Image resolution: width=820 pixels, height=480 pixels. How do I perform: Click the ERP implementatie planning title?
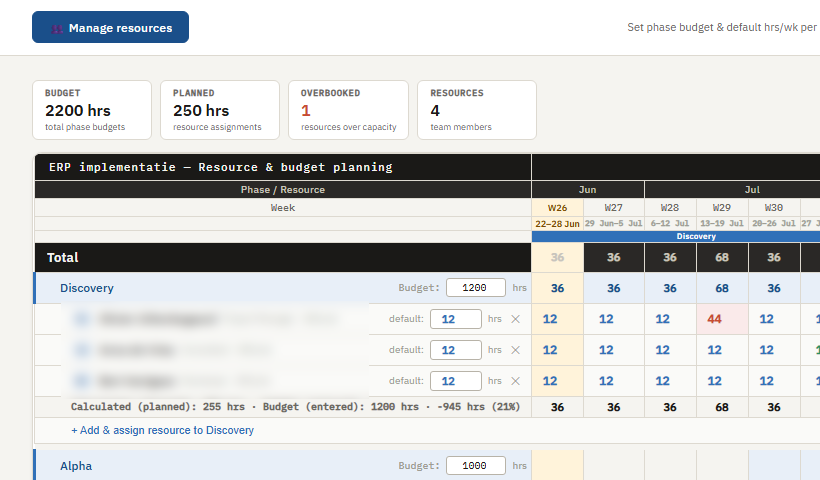tap(220, 167)
